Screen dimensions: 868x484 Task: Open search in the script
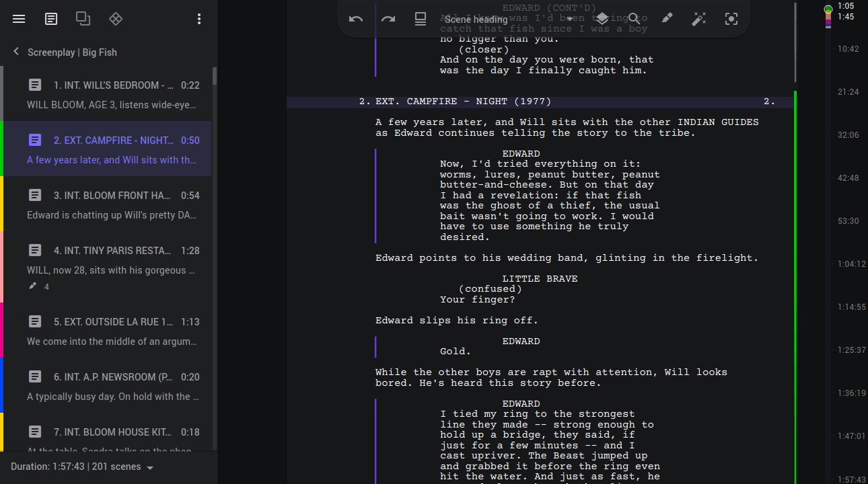(635, 19)
